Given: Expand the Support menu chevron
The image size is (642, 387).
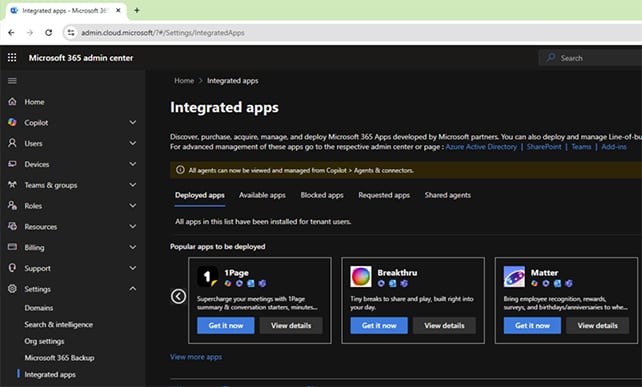Looking at the screenshot, I should 133,268.
